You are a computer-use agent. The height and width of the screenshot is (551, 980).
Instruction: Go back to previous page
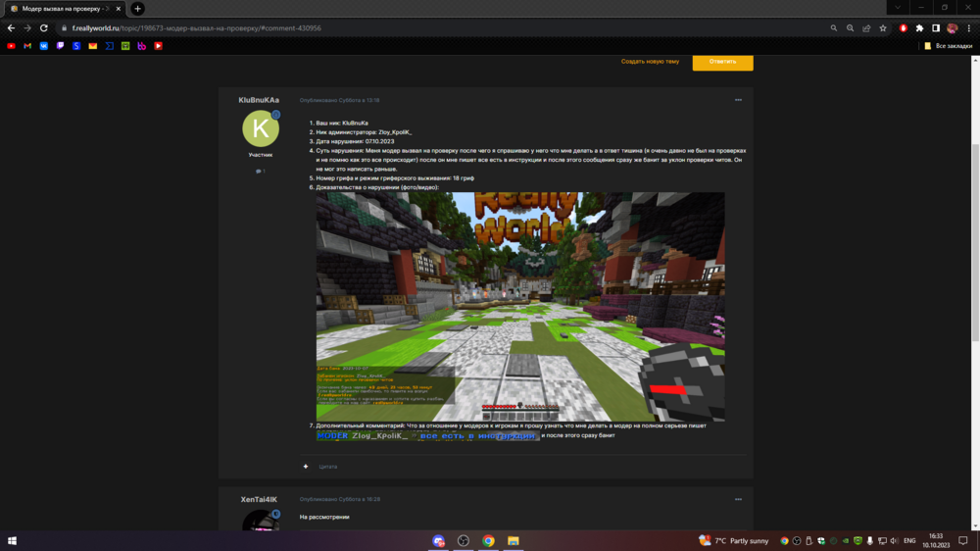coord(11,28)
